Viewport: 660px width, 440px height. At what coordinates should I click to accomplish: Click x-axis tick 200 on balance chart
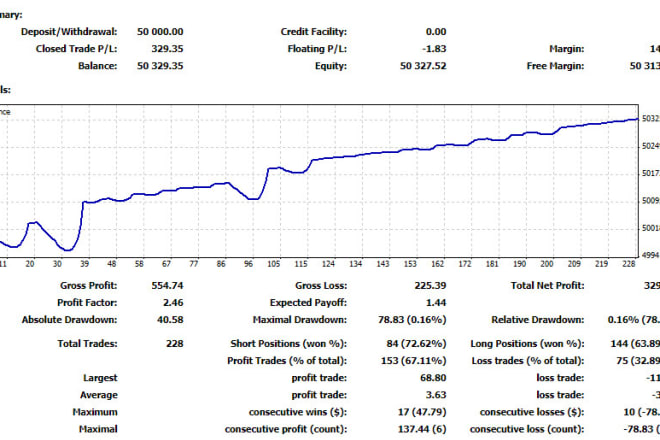[547, 264]
